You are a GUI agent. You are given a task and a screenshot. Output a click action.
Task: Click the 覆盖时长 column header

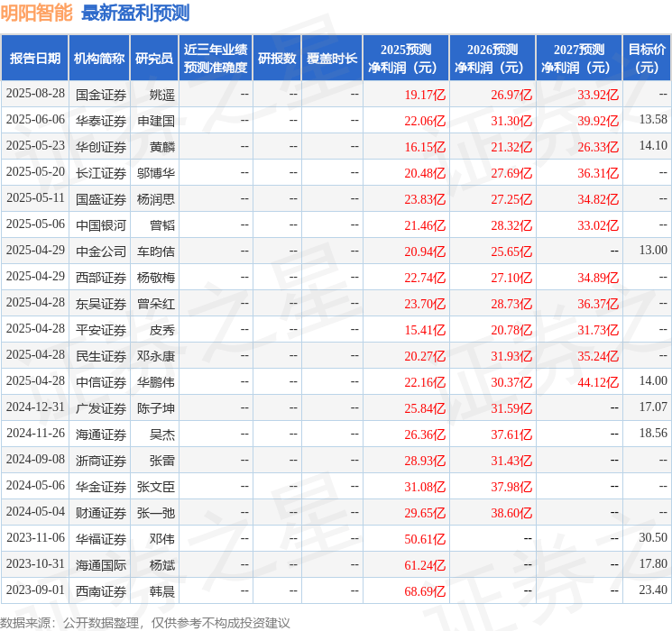(331, 59)
